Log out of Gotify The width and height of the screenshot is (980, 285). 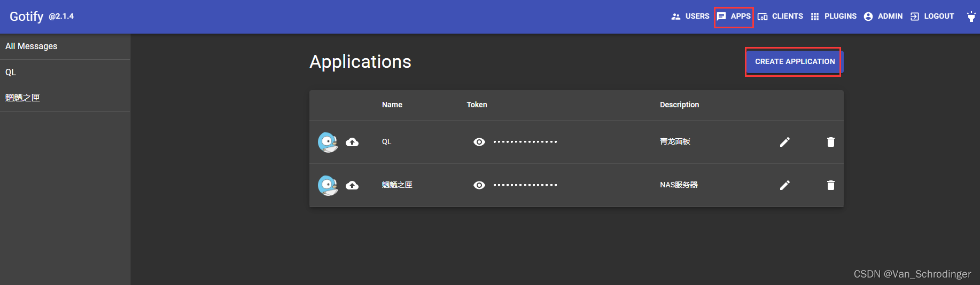(932, 17)
